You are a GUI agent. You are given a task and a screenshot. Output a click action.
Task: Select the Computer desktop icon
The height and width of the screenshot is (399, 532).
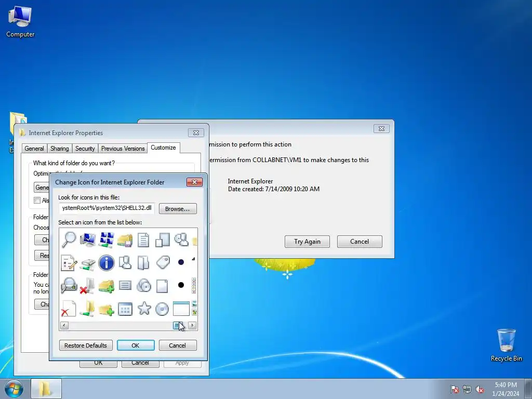(20, 22)
